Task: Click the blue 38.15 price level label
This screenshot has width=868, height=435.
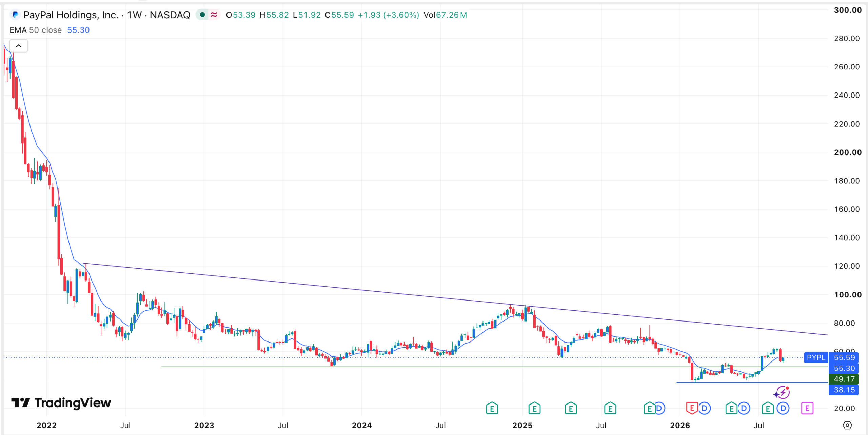Action: click(844, 390)
